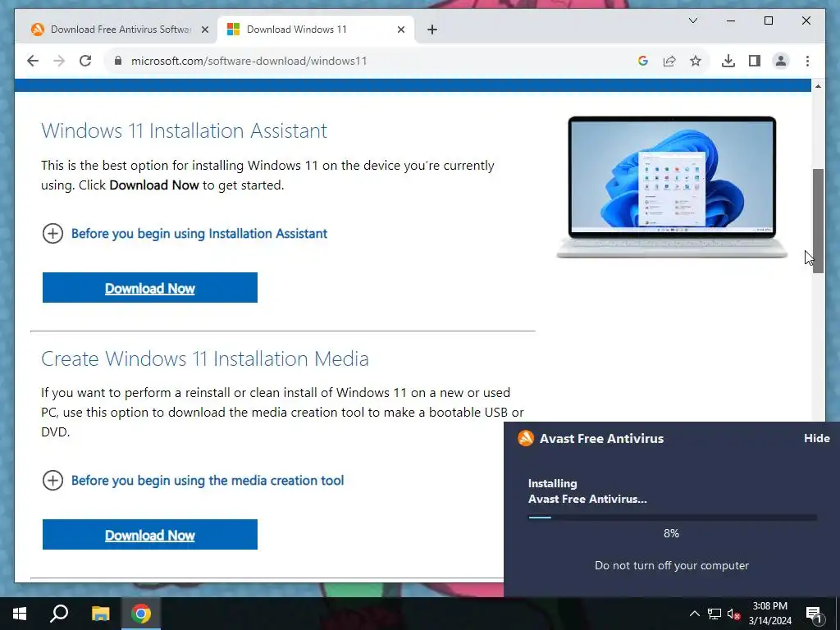The height and width of the screenshot is (630, 840).
Task: Open Chrome downloads tray
Action: point(728,61)
